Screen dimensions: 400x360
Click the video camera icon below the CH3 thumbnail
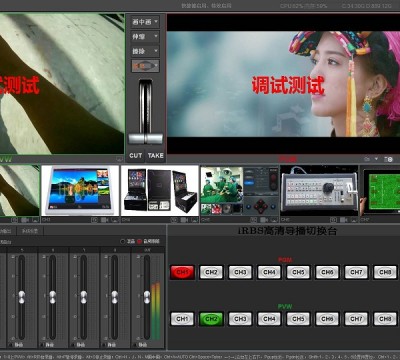coord(104,220)
